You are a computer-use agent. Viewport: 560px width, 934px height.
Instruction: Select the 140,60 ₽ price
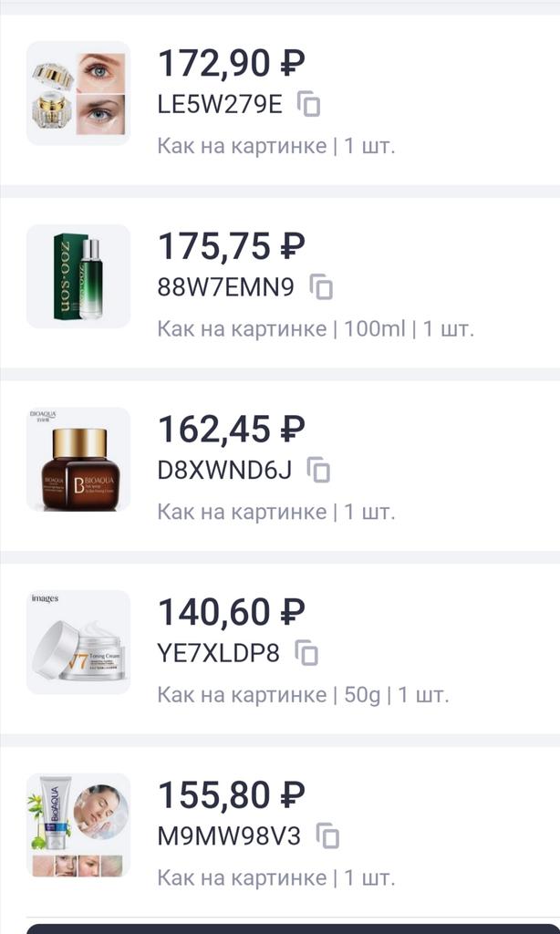[x=231, y=612]
